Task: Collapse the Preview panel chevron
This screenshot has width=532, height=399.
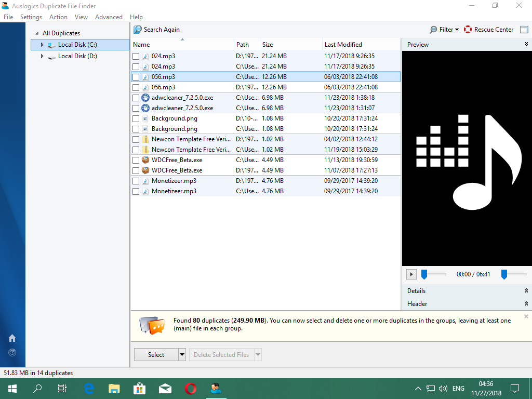Action: pos(526,45)
